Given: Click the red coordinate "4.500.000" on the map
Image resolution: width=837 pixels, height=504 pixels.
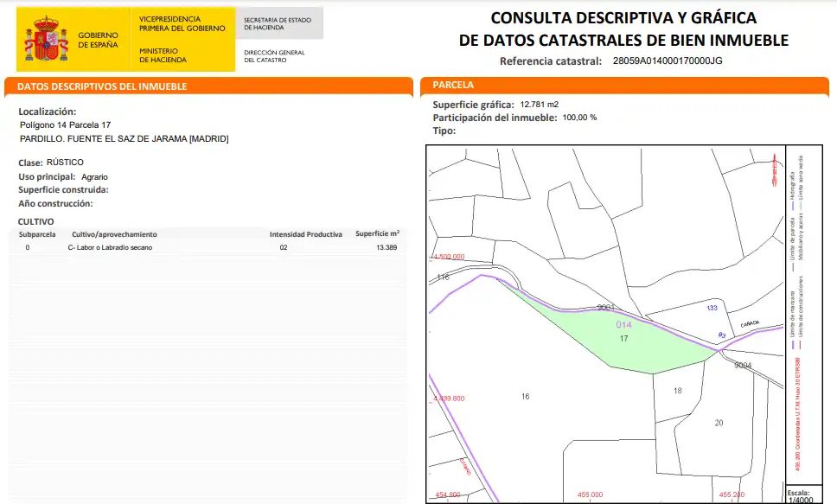Looking at the screenshot, I should 449,257.
